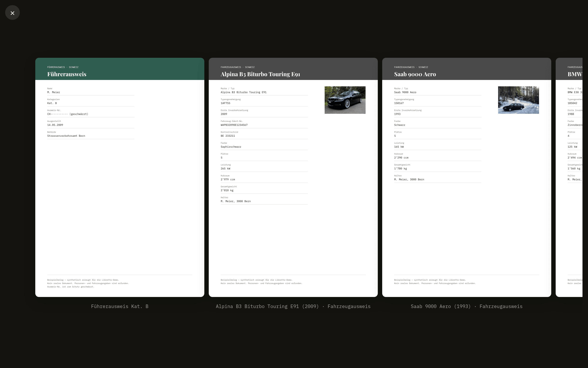Click the Saab 9000 Aero (1993) caption
This screenshot has width=588, height=368.
tap(467, 306)
